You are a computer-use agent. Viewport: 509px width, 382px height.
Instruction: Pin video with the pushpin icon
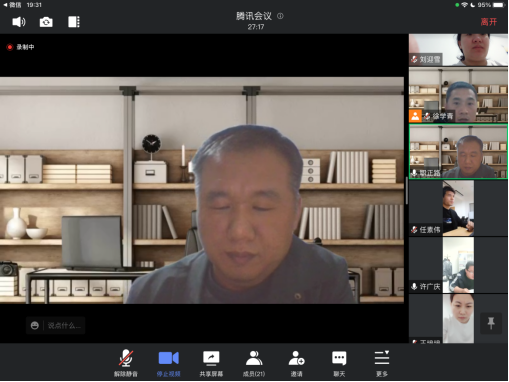click(491, 323)
